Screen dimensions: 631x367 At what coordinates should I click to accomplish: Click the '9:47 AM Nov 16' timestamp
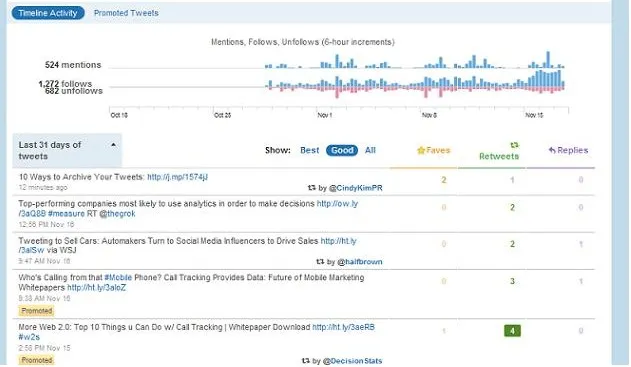point(44,261)
